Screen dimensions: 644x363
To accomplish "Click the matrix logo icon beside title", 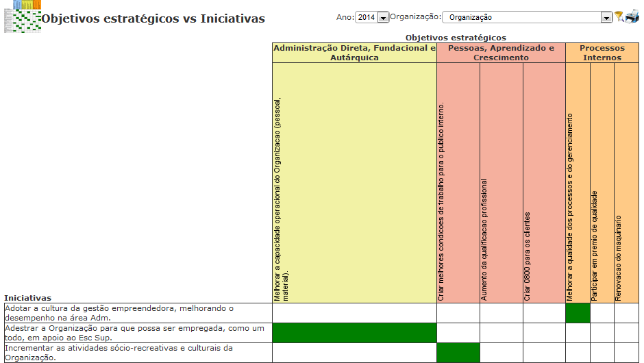I will pos(23,16).
